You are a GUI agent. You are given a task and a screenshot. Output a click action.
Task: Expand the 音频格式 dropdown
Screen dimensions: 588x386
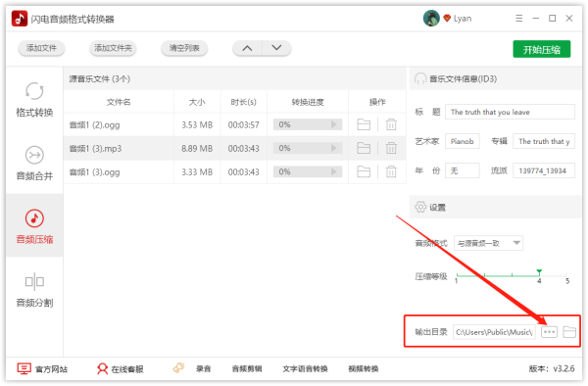pos(488,243)
